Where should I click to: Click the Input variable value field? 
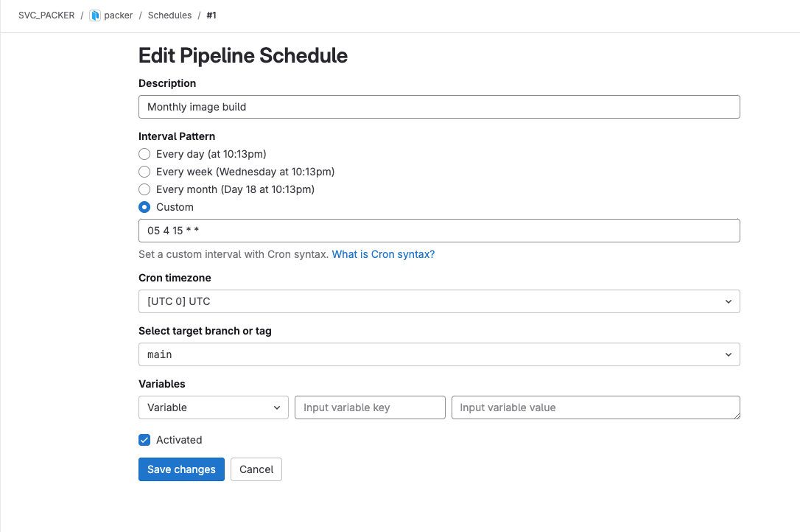(595, 407)
